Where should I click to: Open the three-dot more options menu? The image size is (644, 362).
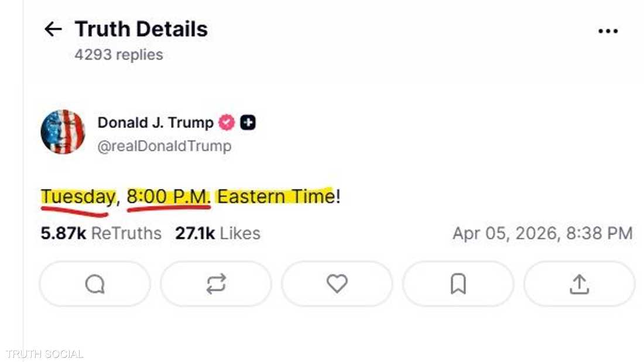tap(608, 31)
